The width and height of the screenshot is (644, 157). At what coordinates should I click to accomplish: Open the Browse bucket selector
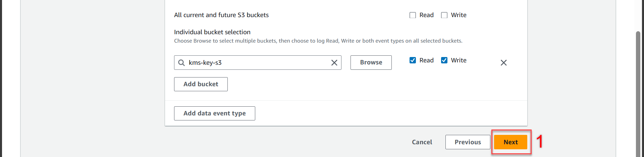pos(371,63)
